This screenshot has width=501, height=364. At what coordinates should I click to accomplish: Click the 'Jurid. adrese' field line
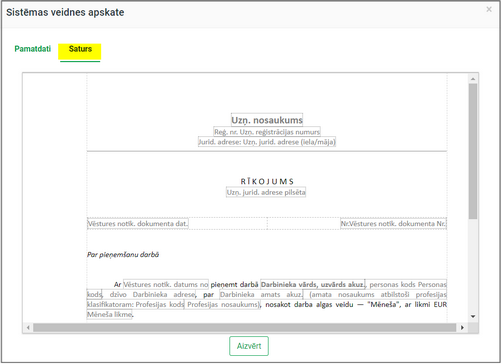267,142
